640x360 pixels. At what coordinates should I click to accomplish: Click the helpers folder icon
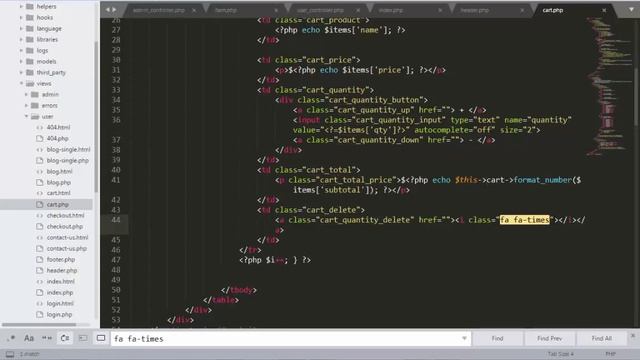30,7
